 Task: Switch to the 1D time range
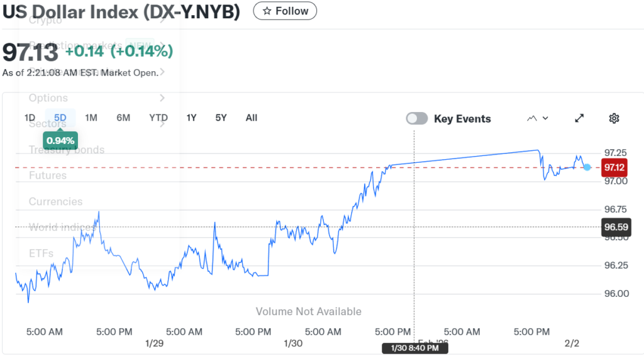(x=30, y=118)
